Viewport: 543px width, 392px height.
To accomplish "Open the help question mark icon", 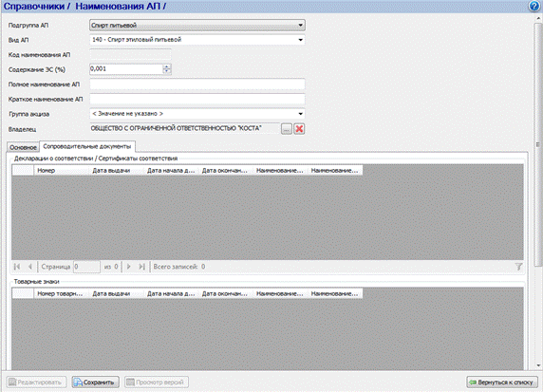I will click(x=534, y=7).
